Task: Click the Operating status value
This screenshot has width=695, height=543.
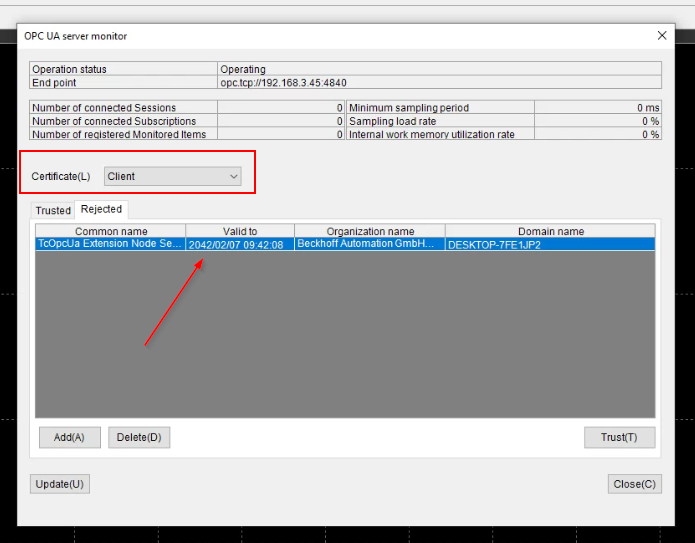Action: (243, 69)
